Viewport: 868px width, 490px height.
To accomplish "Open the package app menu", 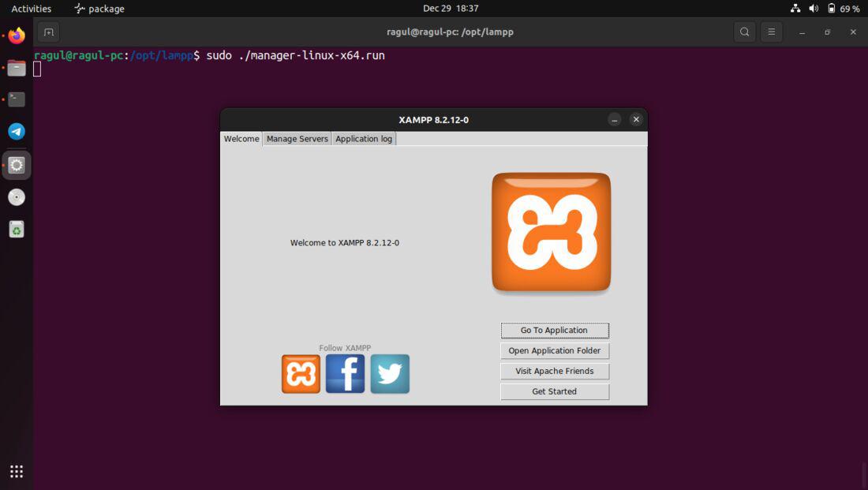I will [99, 9].
